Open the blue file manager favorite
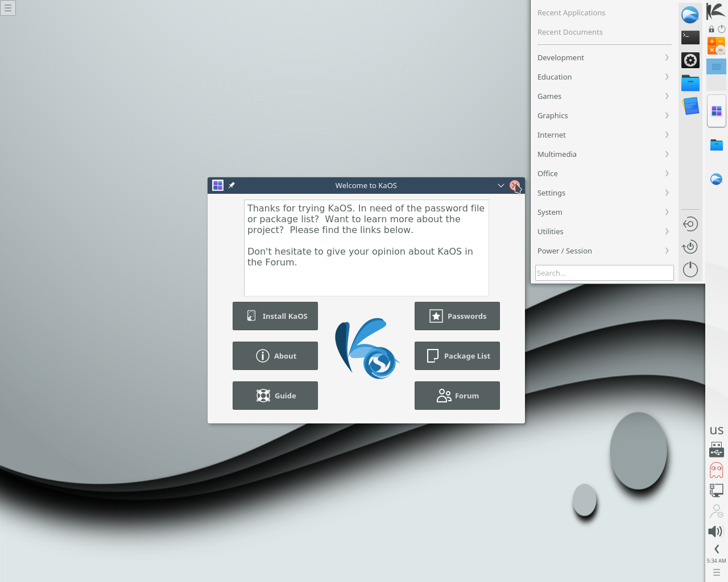 point(690,83)
